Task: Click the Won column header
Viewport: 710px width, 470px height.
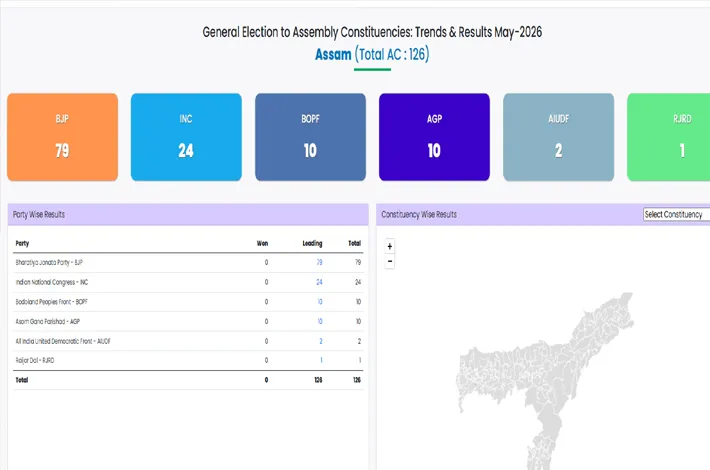Action: [x=262, y=243]
